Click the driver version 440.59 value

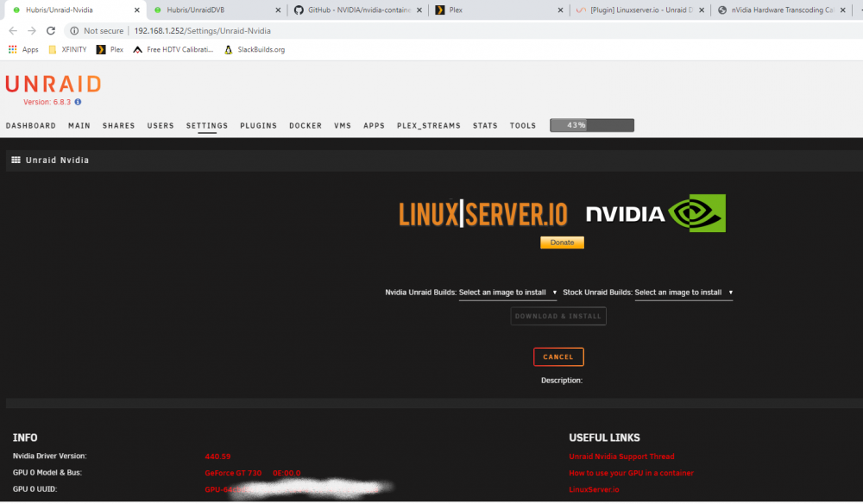217,457
